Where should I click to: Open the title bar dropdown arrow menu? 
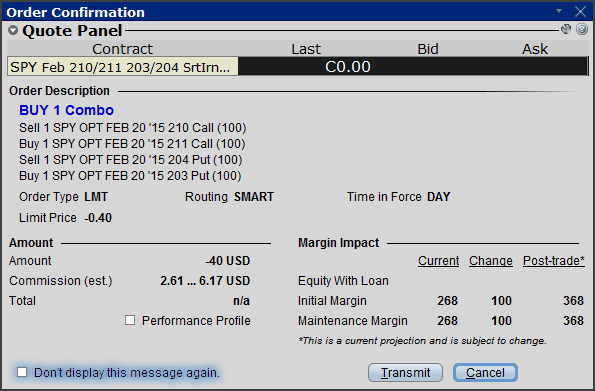pos(559,11)
